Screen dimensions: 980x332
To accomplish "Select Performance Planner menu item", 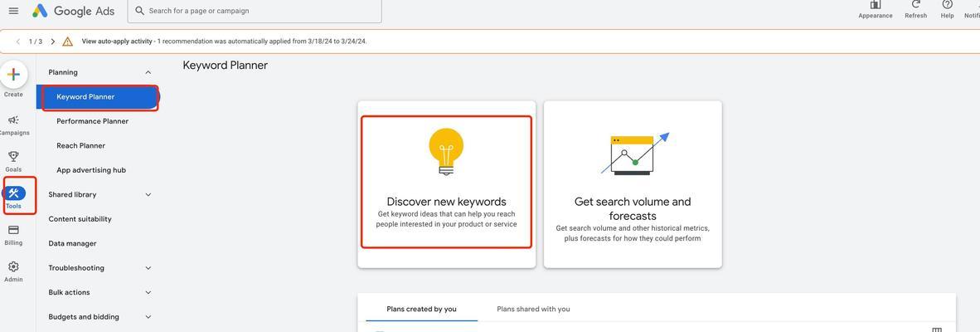I will point(93,121).
